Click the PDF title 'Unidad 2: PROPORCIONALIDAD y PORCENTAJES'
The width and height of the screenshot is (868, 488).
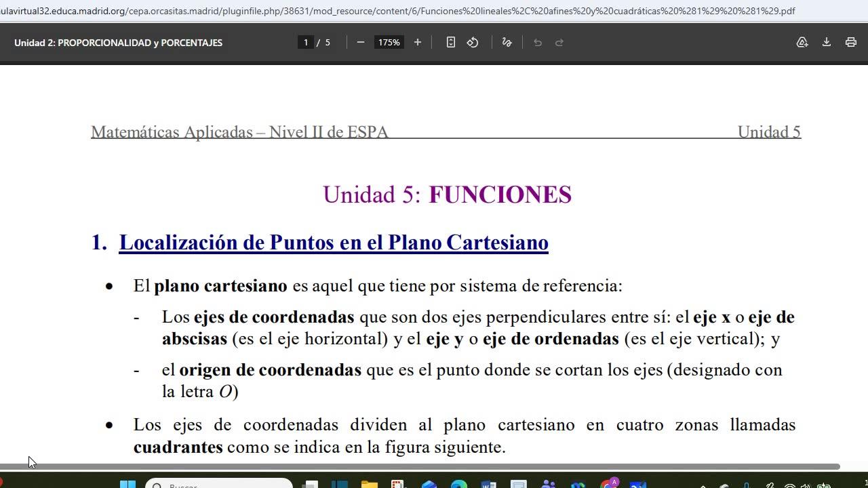[118, 42]
